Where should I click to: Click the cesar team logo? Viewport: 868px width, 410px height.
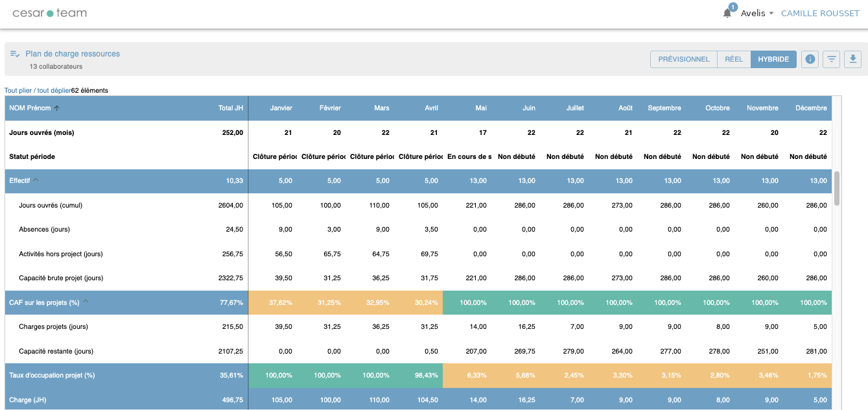(x=49, y=13)
